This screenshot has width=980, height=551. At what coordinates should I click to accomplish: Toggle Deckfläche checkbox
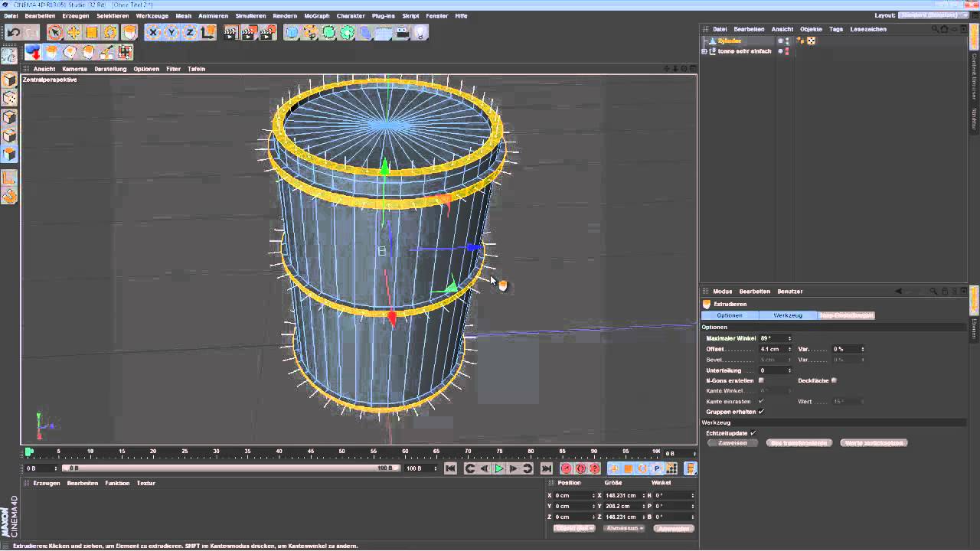[834, 380]
